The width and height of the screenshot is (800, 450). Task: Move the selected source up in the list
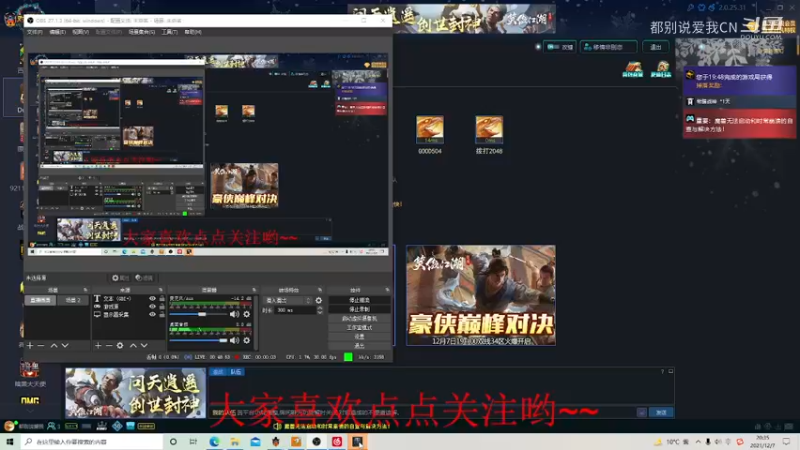(133, 345)
